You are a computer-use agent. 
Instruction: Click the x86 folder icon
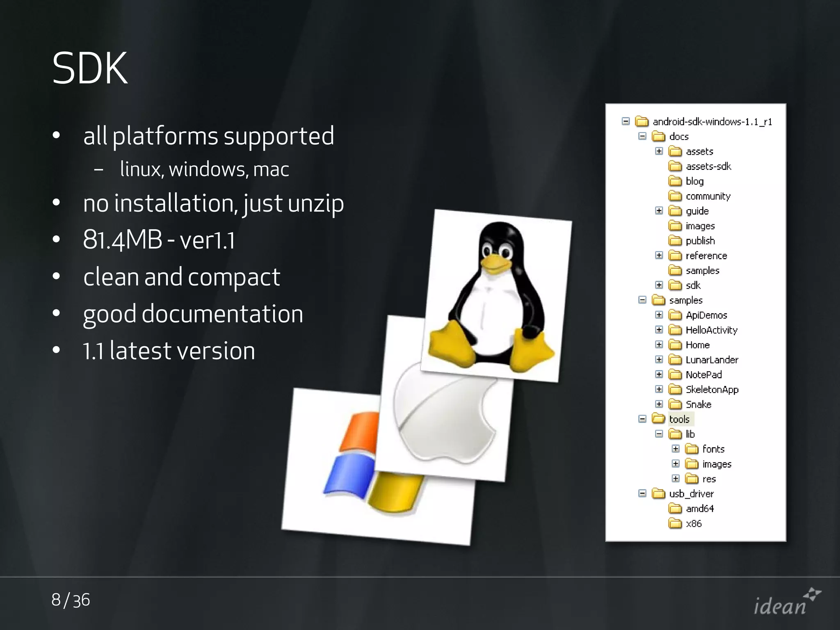[675, 524]
